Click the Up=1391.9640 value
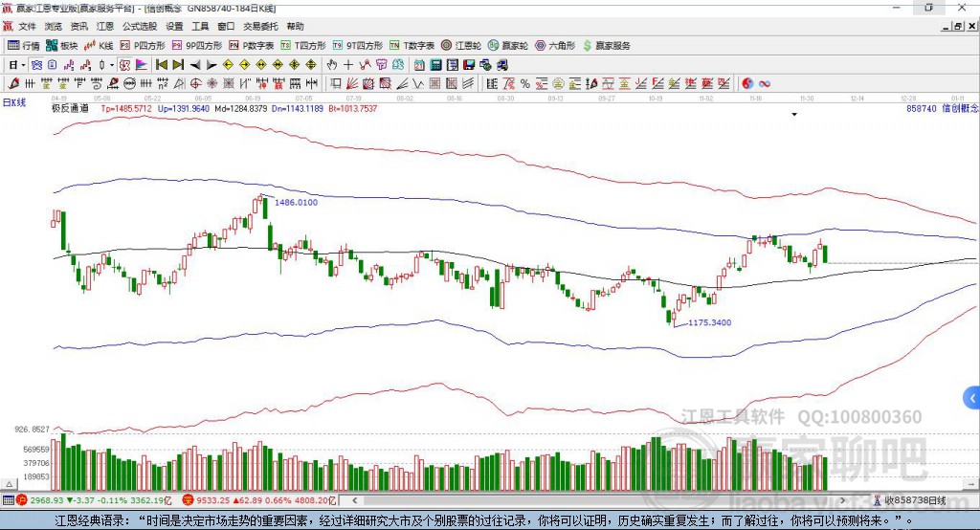 tap(184, 109)
